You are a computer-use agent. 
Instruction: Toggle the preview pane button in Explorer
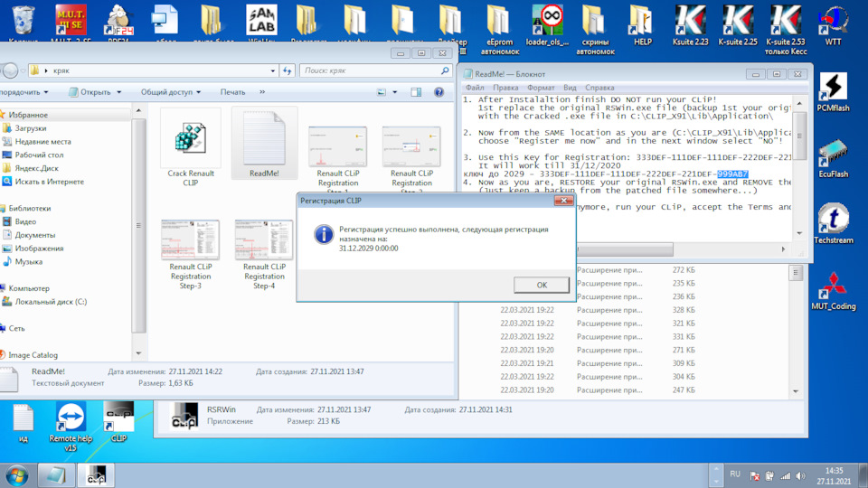[x=416, y=92]
